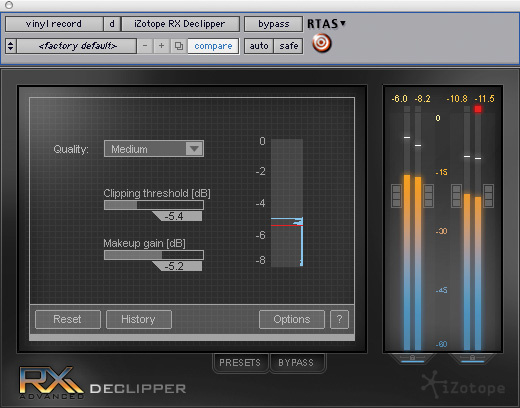520x408 pixels.
Task: Click the Makeup gain value -5.2
Action: click(x=177, y=266)
